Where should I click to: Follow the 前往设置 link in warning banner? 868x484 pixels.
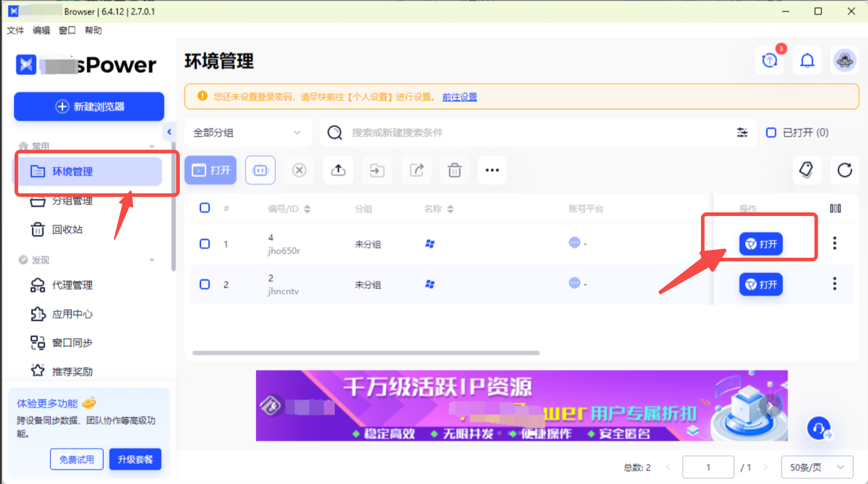[459, 97]
